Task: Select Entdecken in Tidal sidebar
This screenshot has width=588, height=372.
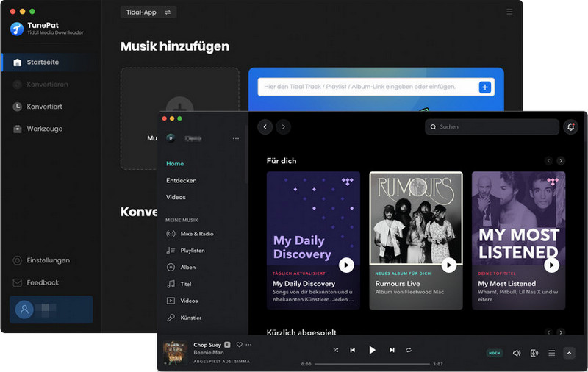Action: point(182,180)
